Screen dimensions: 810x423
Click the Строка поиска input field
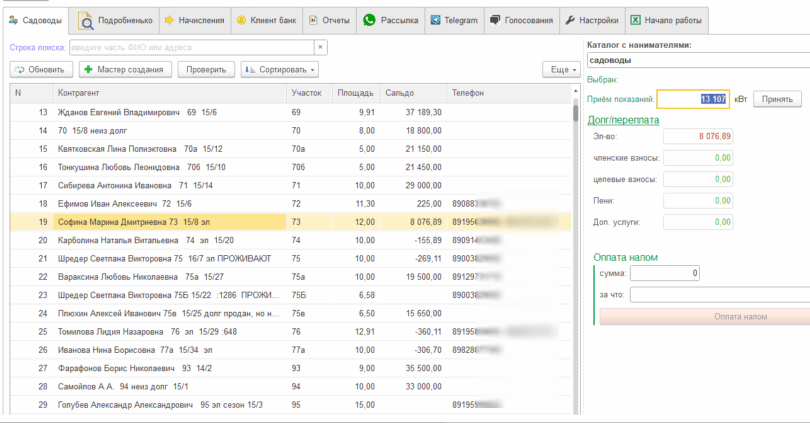coord(190,47)
